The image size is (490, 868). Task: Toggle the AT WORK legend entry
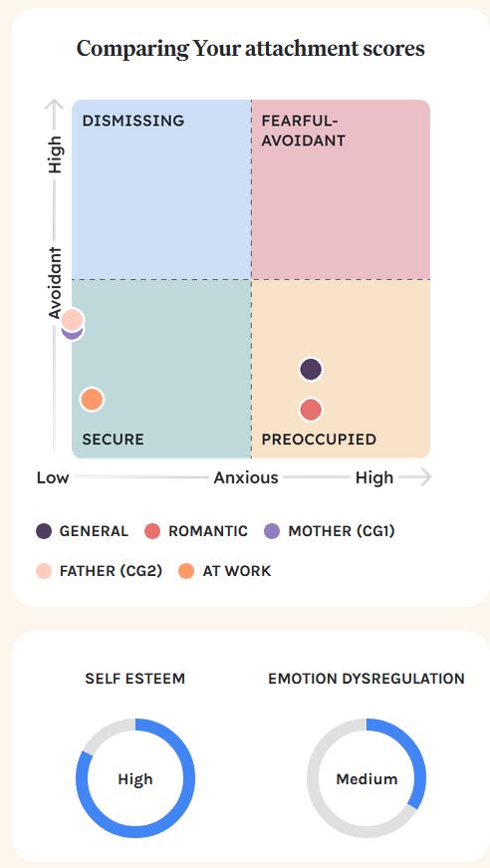pyautogui.click(x=225, y=571)
